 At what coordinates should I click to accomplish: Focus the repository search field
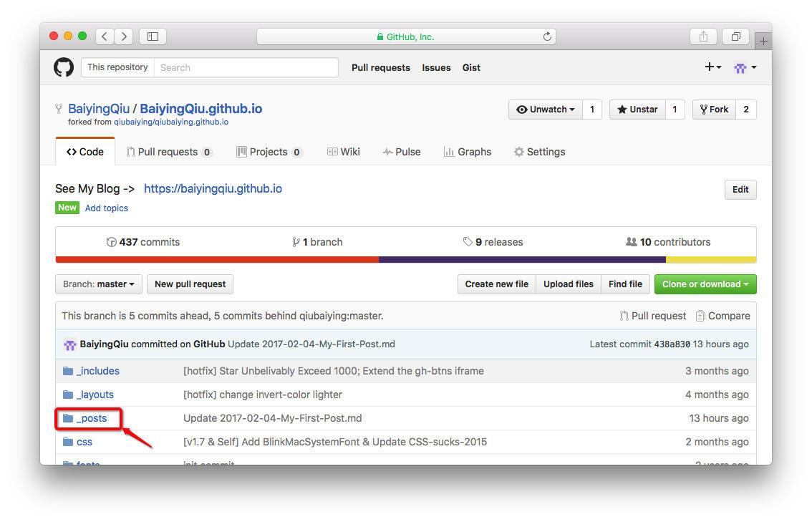click(246, 67)
